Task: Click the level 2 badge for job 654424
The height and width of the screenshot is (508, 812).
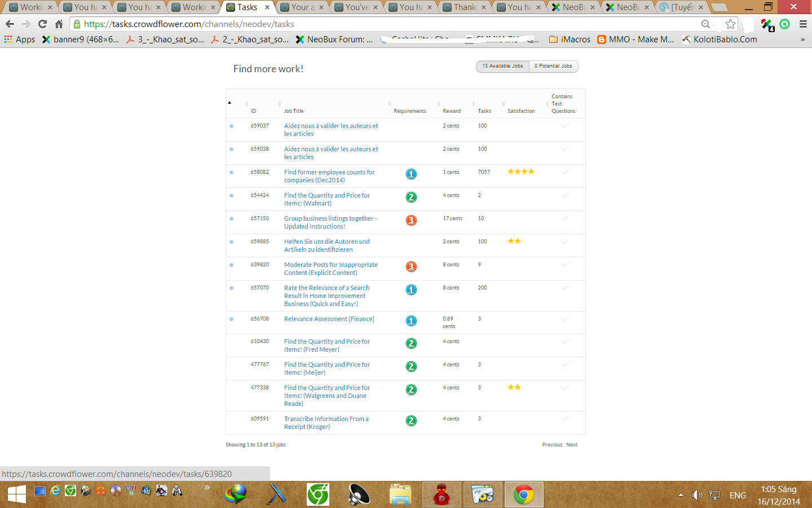Action: tap(411, 198)
